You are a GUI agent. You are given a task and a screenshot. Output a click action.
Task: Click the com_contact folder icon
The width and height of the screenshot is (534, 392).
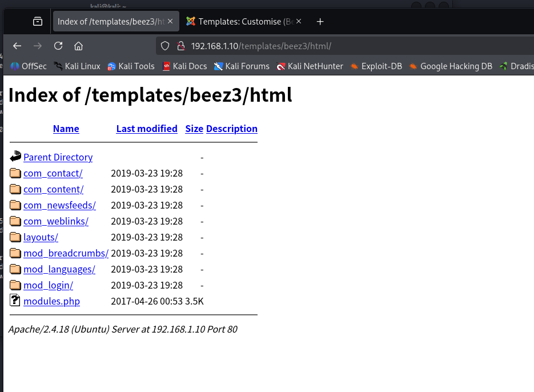point(15,173)
